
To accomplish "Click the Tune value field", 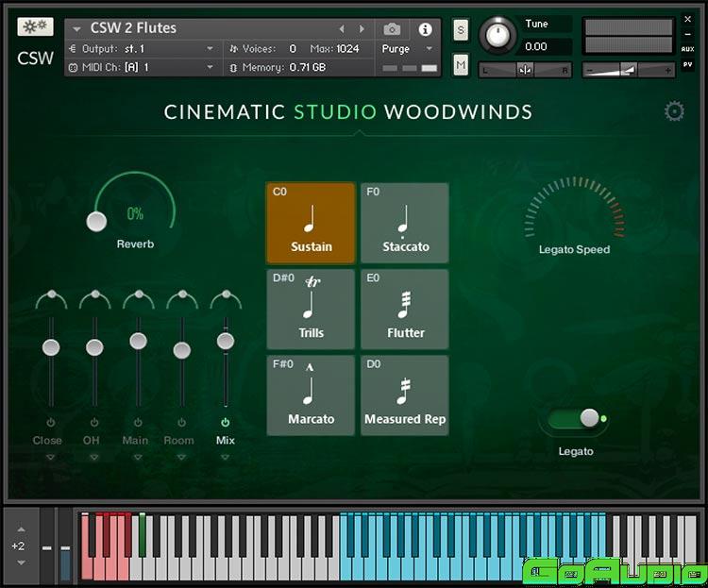I will point(548,46).
